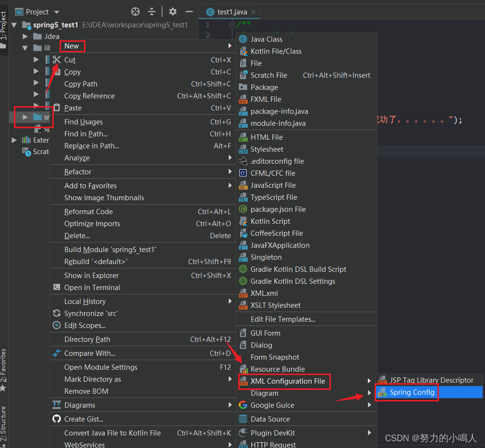Open the Refactor submenu
Viewport: 485px width, 448px height.
click(143, 172)
